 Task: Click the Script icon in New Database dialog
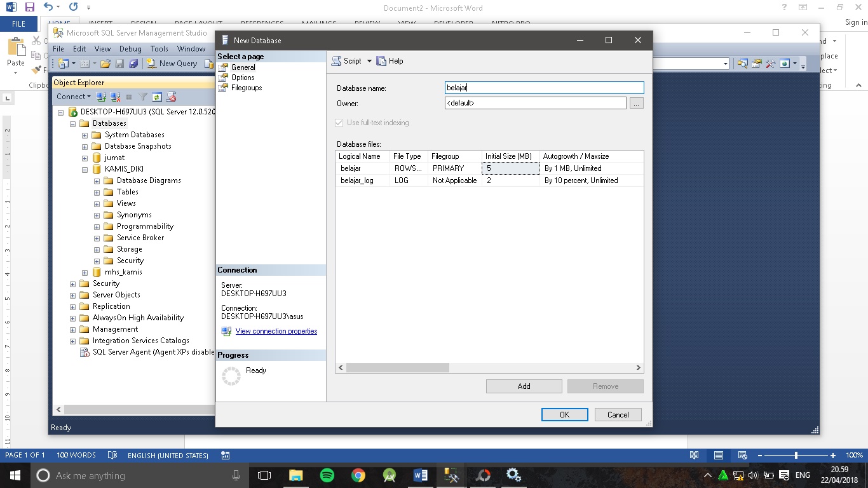[x=337, y=61]
